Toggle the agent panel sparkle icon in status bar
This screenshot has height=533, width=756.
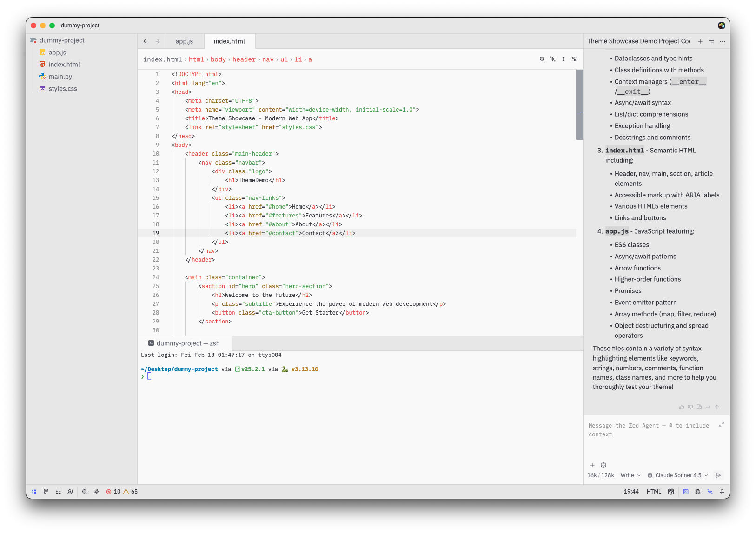710,492
